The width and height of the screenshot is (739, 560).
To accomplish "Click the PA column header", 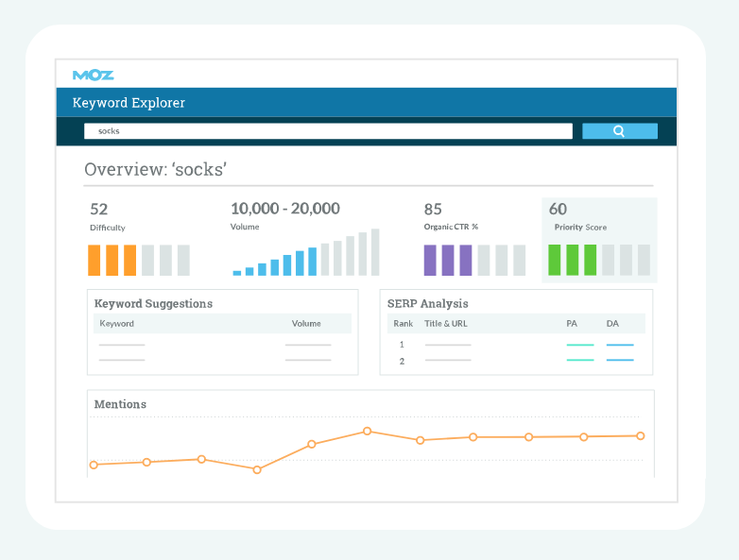I will tap(572, 324).
